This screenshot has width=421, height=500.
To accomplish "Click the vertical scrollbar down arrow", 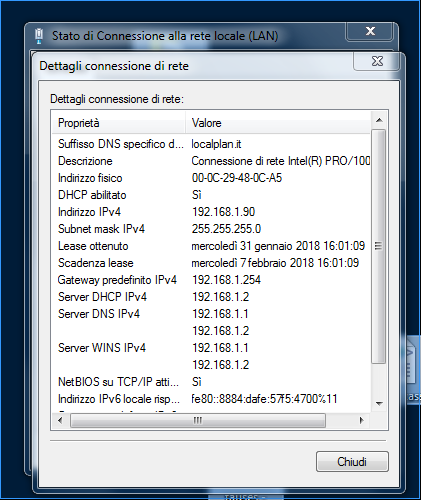I will pos(379,404).
